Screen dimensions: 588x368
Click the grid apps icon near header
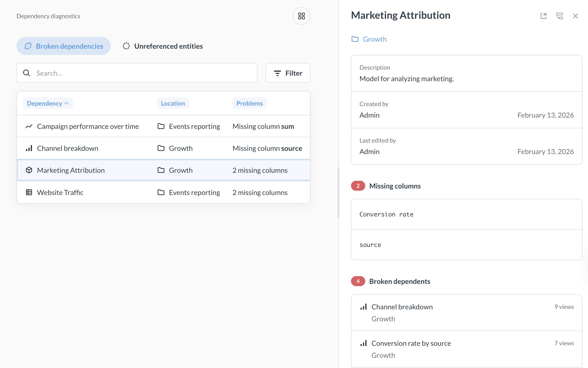pos(301,16)
